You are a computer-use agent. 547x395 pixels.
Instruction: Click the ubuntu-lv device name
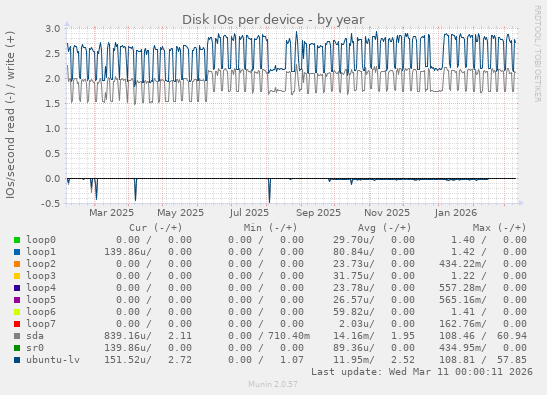53,360
